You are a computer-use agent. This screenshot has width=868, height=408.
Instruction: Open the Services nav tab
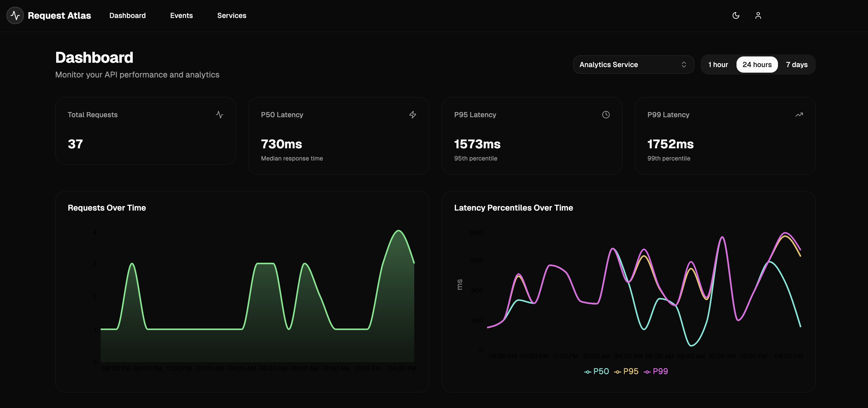pyautogui.click(x=231, y=15)
